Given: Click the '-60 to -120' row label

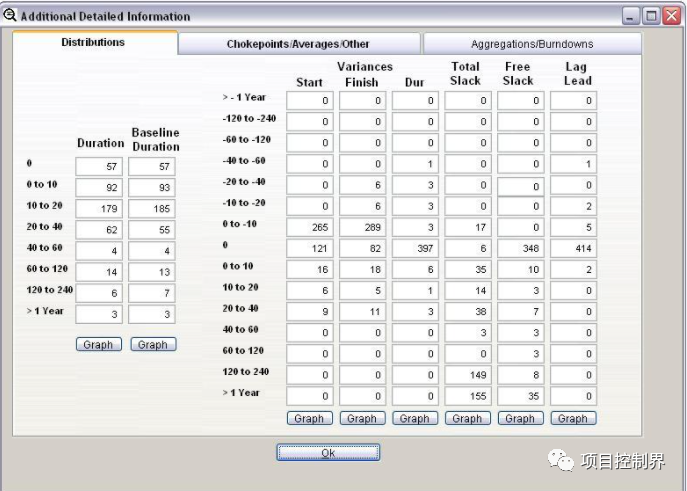Looking at the screenshot, I should coord(246,139).
